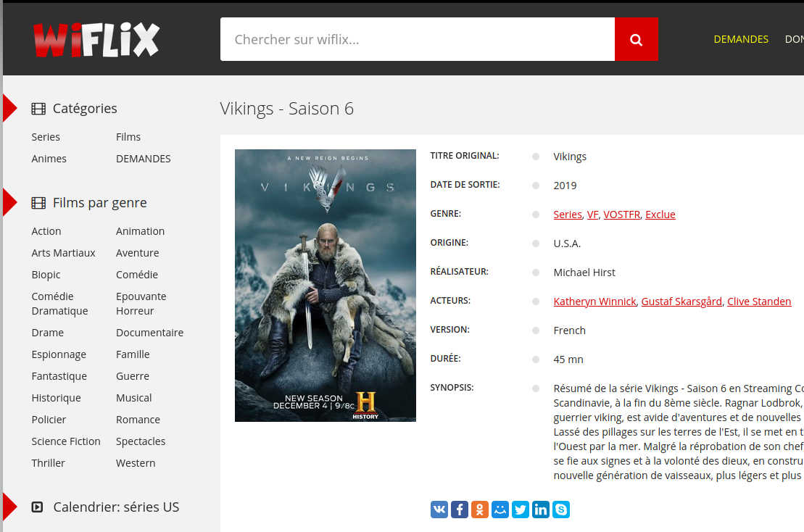Screen dimensions: 804x532
Task: Open DEMANDES in the Catégories sidebar
Action: point(143,159)
